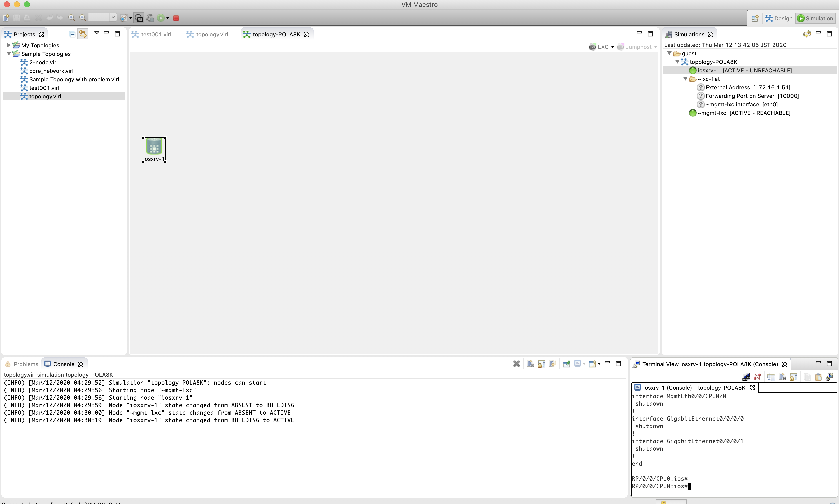Click refresh icon in Simulations panel
This screenshot has height=504, width=839.
tap(807, 34)
